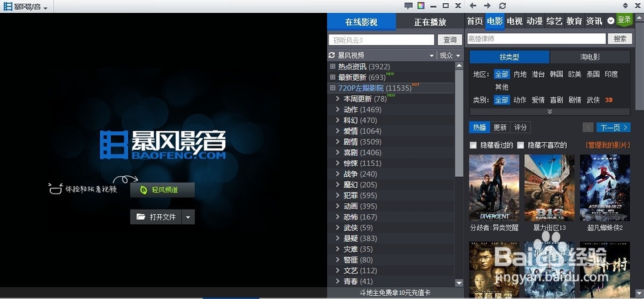Select region filter 韩国
The width and height of the screenshot is (644, 299).
click(x=556, y=74)
